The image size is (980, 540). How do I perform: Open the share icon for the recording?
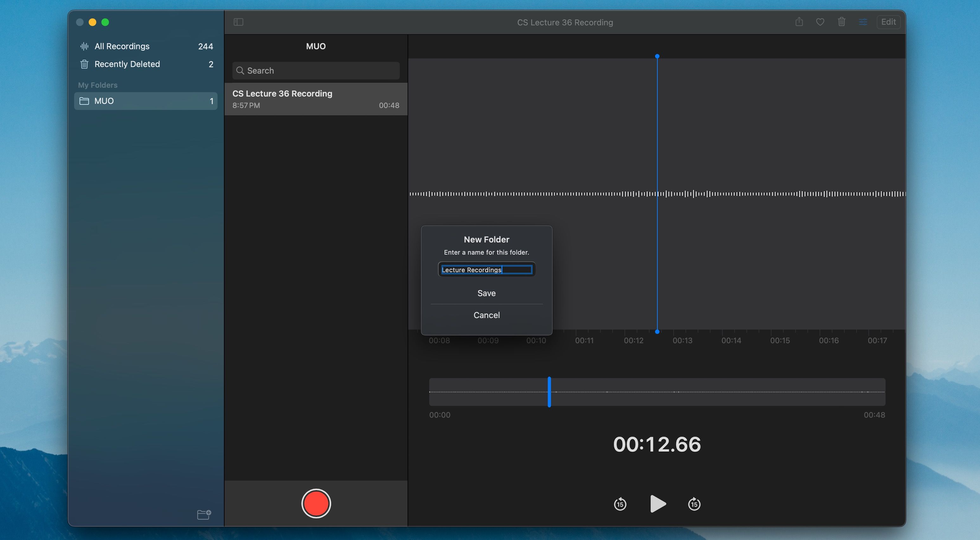[799, 22]
